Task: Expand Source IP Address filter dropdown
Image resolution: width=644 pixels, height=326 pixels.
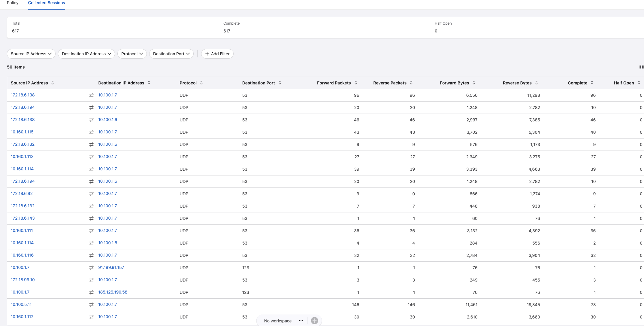Action: 31,54
